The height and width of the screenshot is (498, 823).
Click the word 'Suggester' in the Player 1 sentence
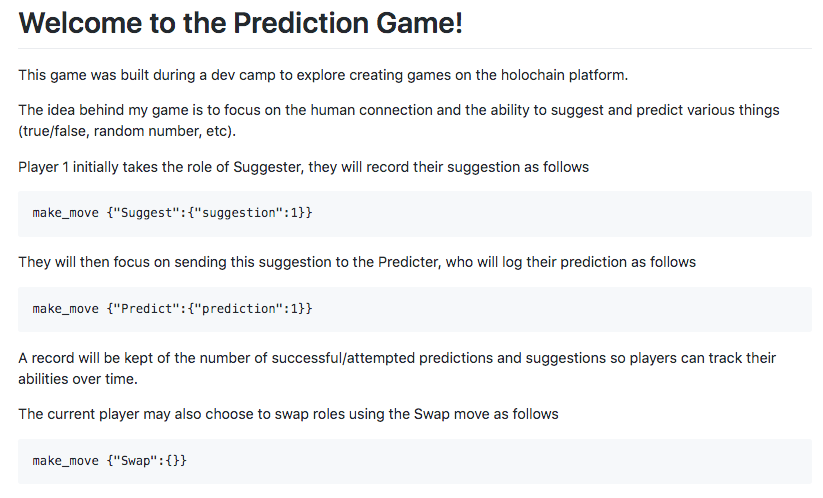click(x=268, y=167)
